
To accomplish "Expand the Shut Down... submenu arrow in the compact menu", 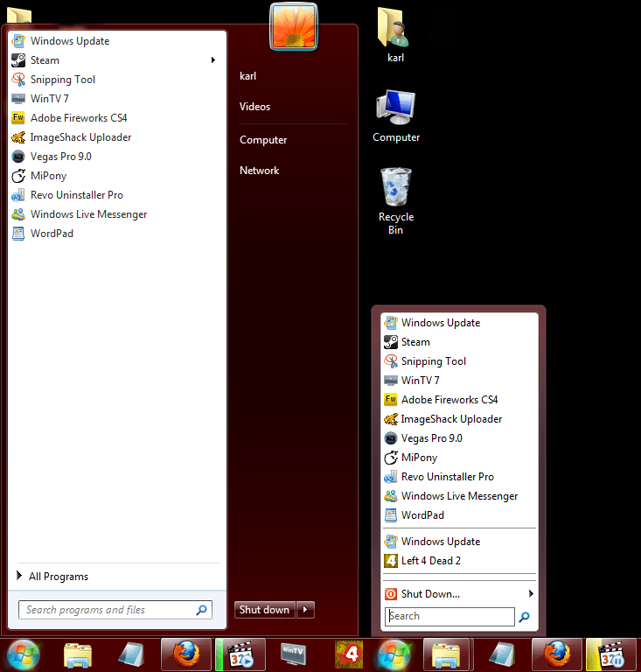I will (531, 593).
